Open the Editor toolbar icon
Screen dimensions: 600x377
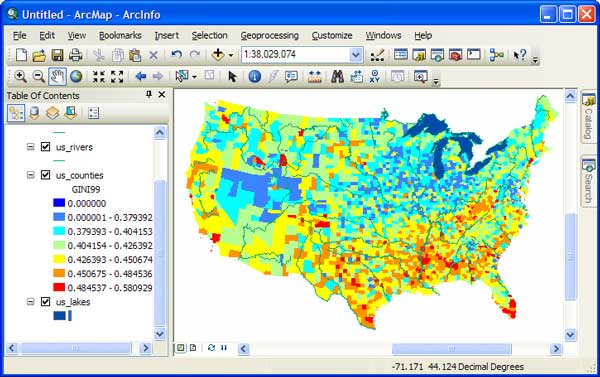coord(377,55)
